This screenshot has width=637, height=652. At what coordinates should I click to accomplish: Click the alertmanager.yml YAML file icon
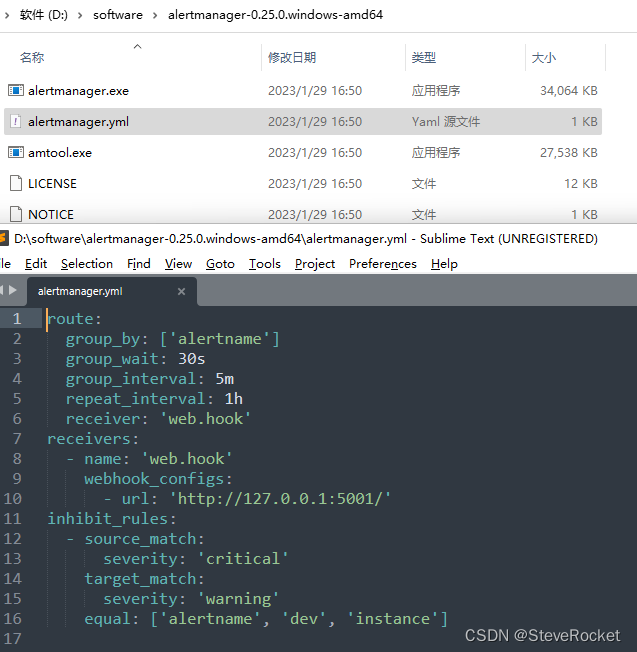pos(15,121)
